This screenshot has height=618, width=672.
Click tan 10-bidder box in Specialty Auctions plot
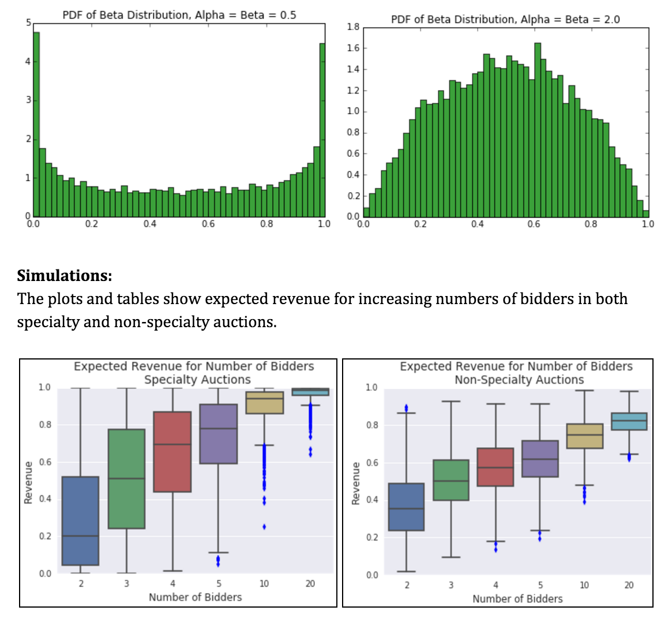[264, 403]
